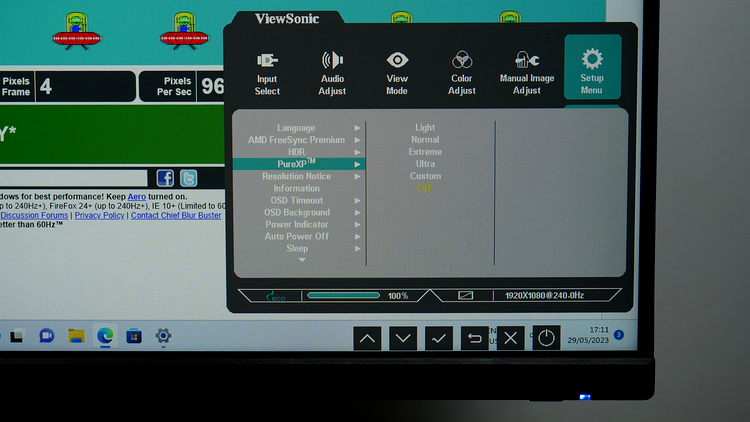Click the 100% eco level bar

[343, 295]
